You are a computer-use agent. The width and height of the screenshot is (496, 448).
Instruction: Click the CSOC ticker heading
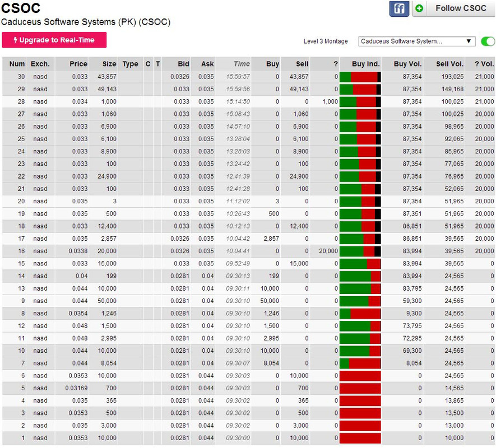pos(21,8)
